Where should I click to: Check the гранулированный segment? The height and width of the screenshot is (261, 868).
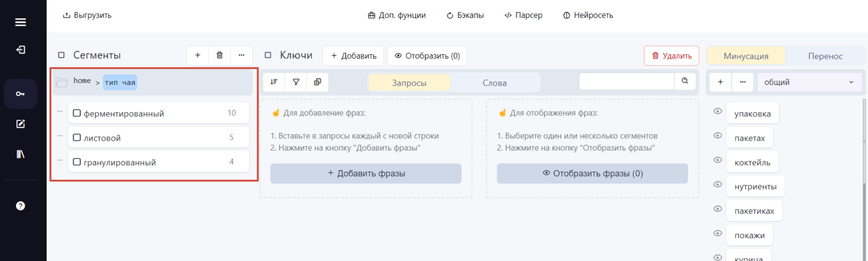click(77, 162)
